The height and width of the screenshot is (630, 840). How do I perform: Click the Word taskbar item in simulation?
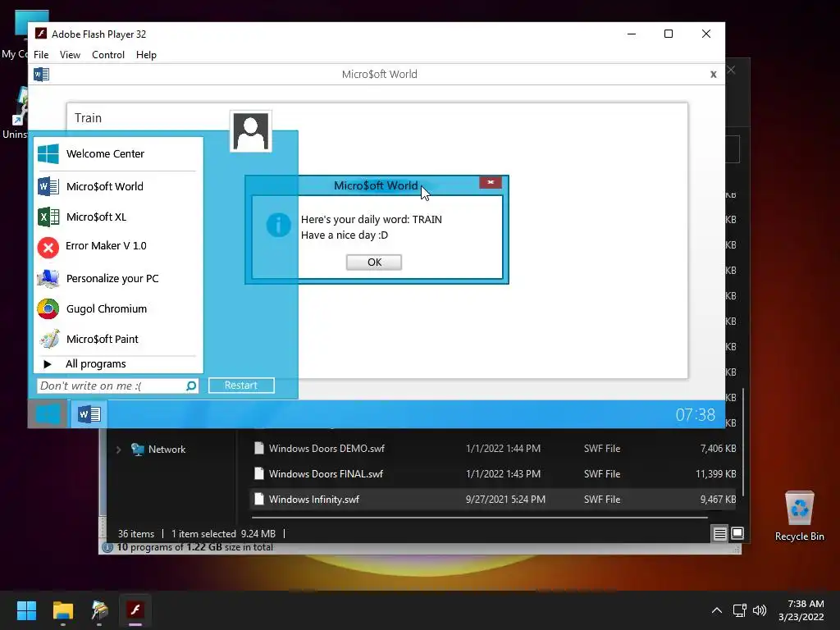coord(89,414)
